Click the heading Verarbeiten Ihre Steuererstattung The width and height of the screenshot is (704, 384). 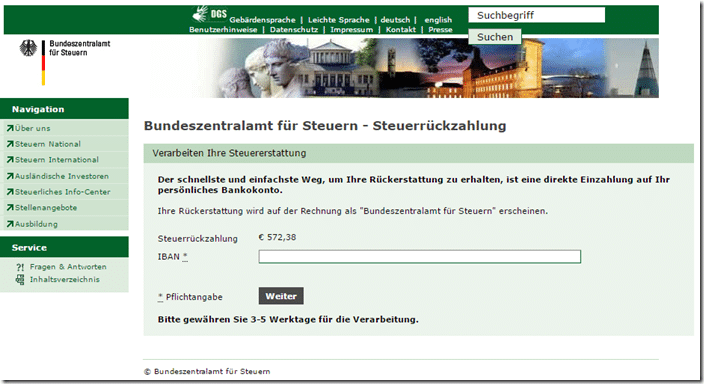pos(229,153)
